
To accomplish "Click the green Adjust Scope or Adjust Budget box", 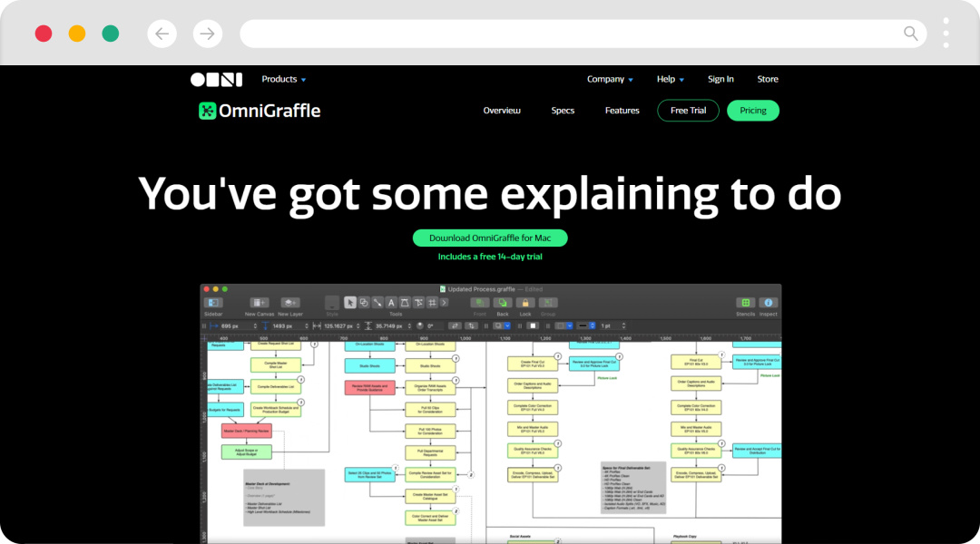I will [x=246, y=452].
